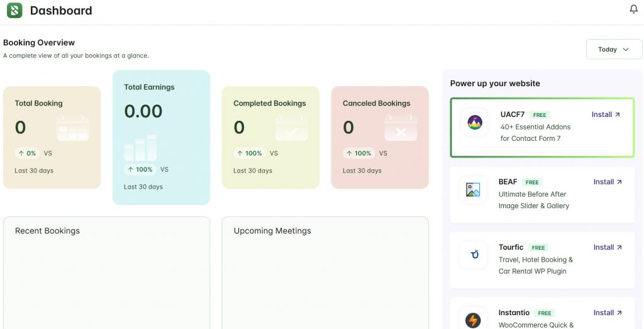The width and height of the screenshot is (644, 329).
Task: Click the Completed Bookings card title
Action: tap(270, 103)
